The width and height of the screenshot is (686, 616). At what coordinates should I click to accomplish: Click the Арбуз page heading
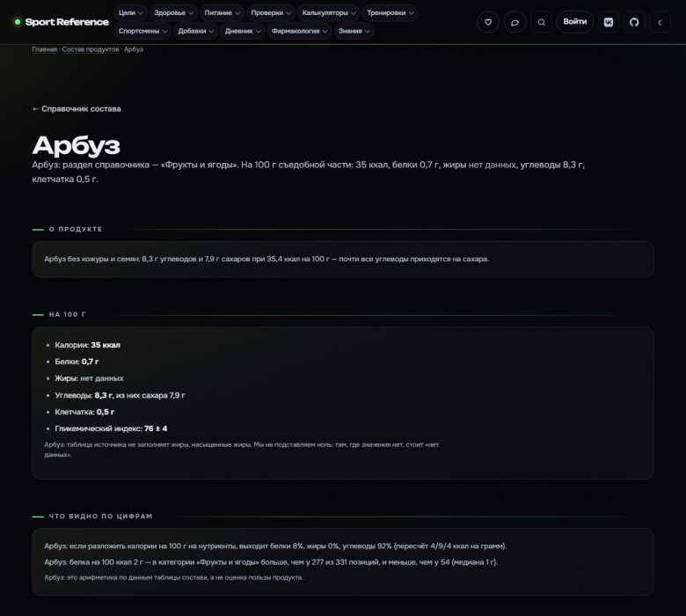[77, 145]
